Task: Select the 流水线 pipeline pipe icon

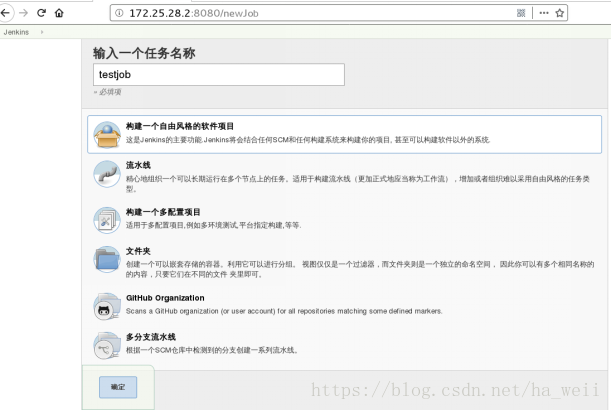Action: 107,174
